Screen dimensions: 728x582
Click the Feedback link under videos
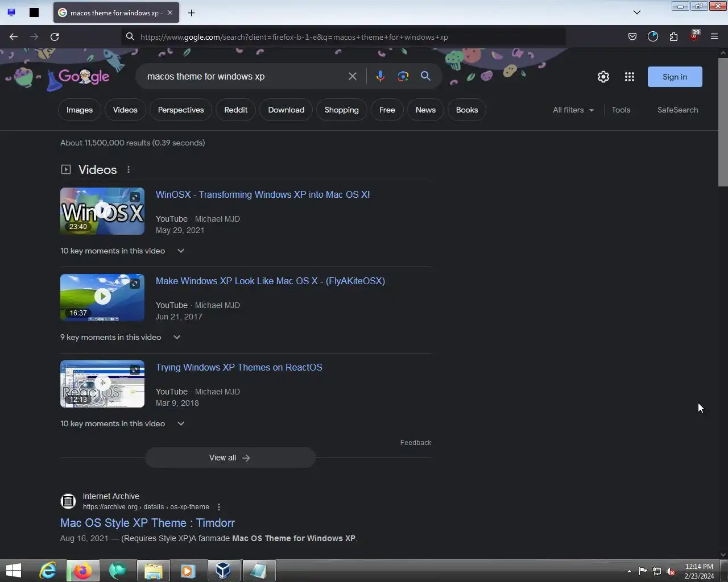tap(416, 442)
